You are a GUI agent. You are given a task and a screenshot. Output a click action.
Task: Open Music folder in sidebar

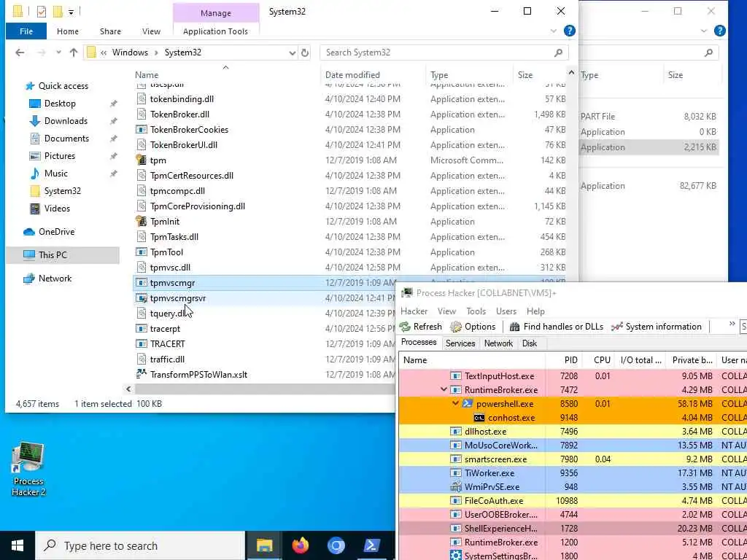coord(55,174)
